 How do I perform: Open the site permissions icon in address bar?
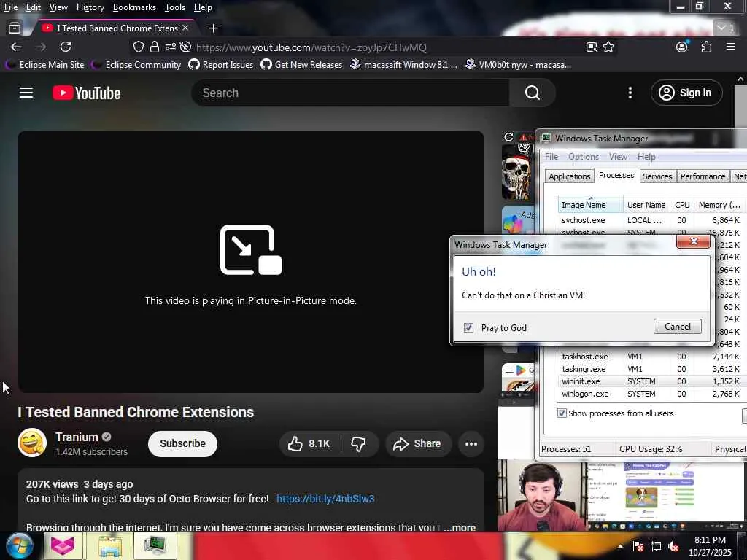click(170, 47)
